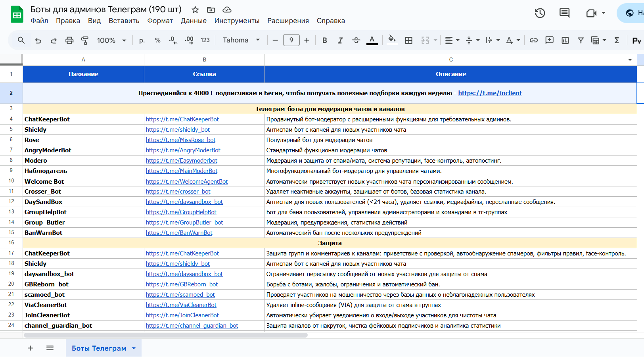Open the zoom 100% dropdown

pos(111,40)
